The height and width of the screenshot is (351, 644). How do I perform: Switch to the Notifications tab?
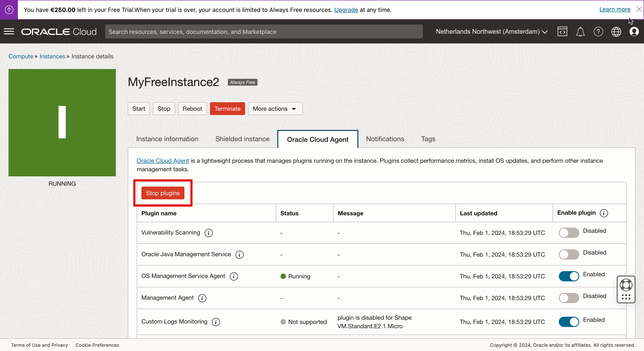[x=385, y=139]
